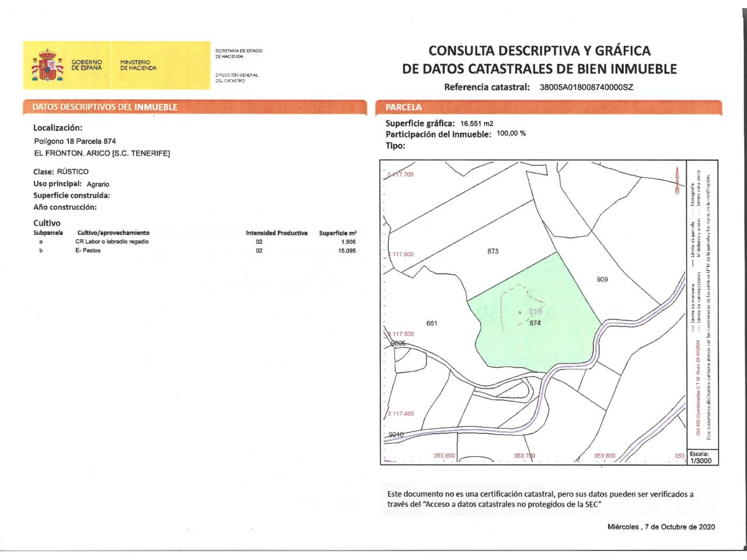Click the 'Tipo:' label
The width and height of the screenshot is (747, 560).
(395, 145)
